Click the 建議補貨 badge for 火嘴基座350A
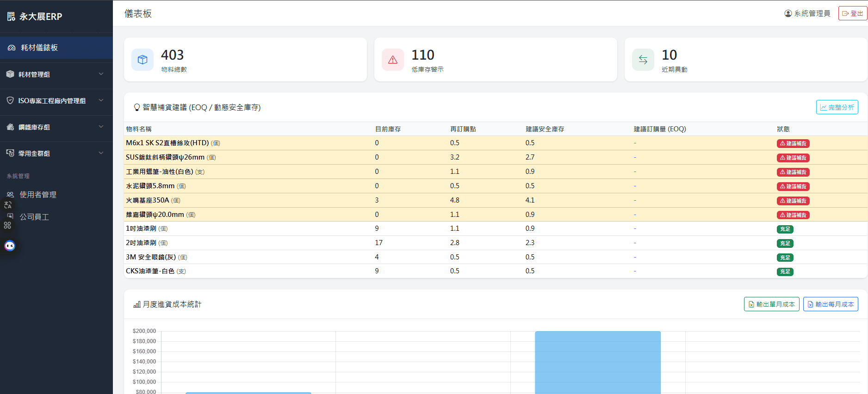Viewport: 868px width, 394px height. coord(793,201)
